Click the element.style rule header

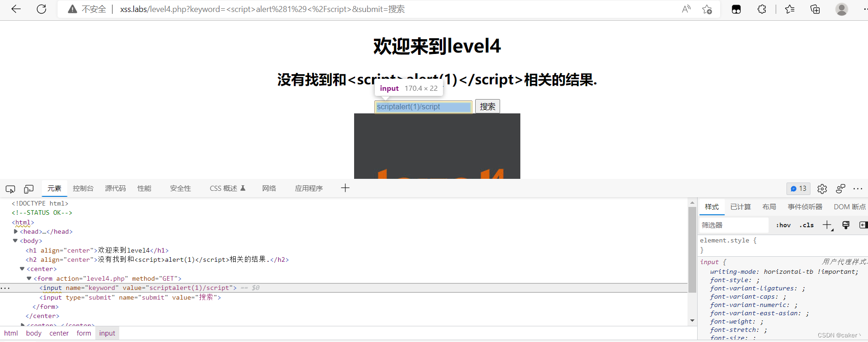tap(728, 240)
